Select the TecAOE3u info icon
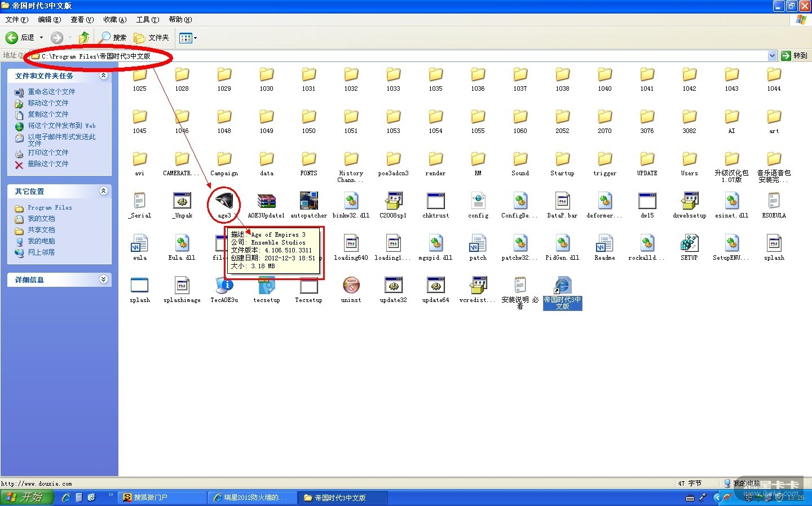The image size is (812, 506). pyautogui.click(x=224, y=286)
